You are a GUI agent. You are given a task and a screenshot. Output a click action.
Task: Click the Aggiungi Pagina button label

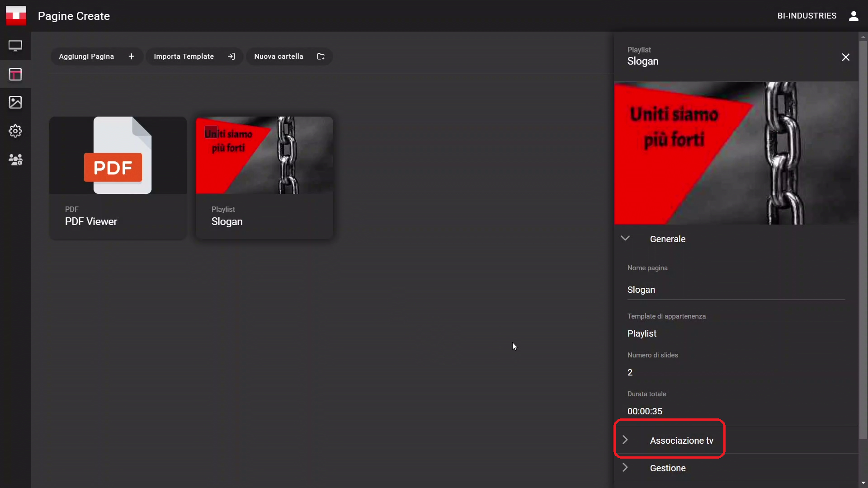(x=86, y=56)
